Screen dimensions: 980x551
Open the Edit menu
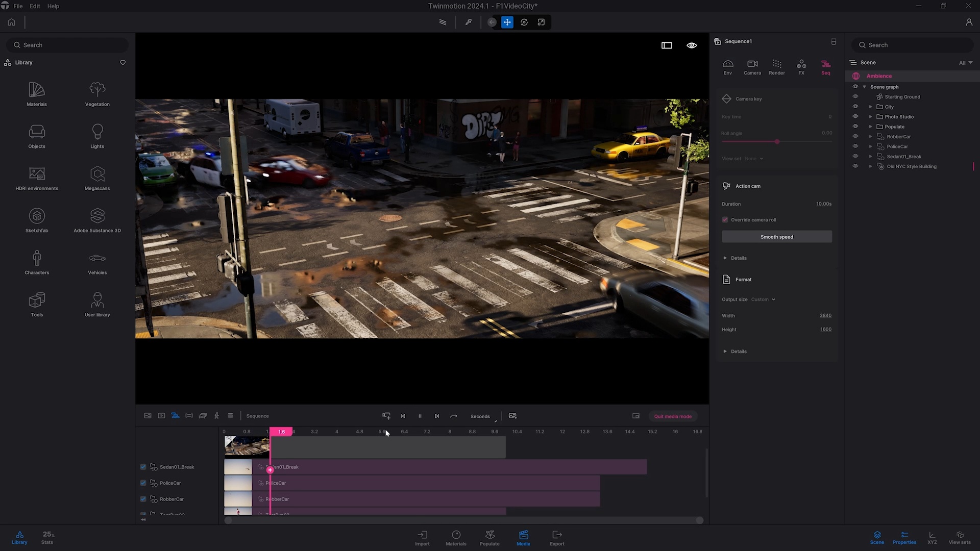click(35, 6)
